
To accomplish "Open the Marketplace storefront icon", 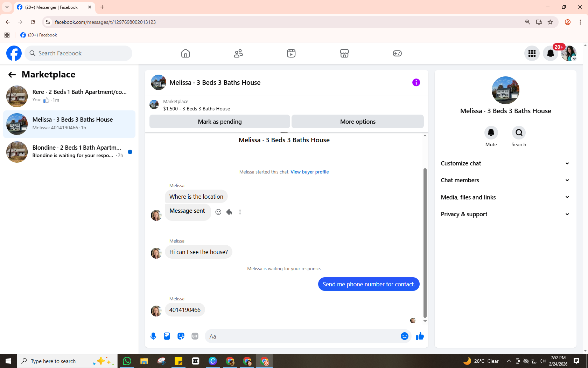I will point(344,53).
